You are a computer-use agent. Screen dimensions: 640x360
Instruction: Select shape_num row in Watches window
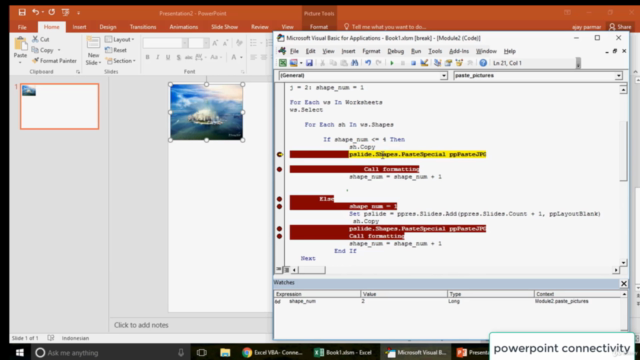pos(447,301)
